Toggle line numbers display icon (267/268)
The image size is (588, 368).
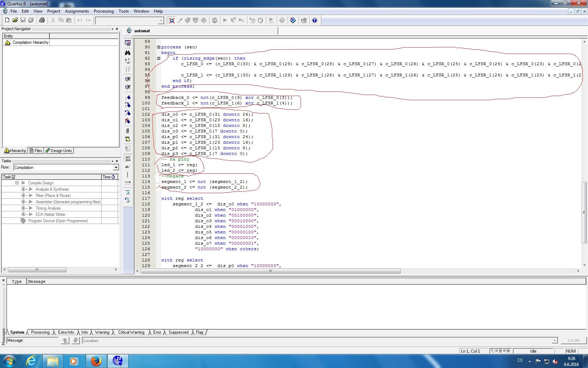tap(128, 158)
